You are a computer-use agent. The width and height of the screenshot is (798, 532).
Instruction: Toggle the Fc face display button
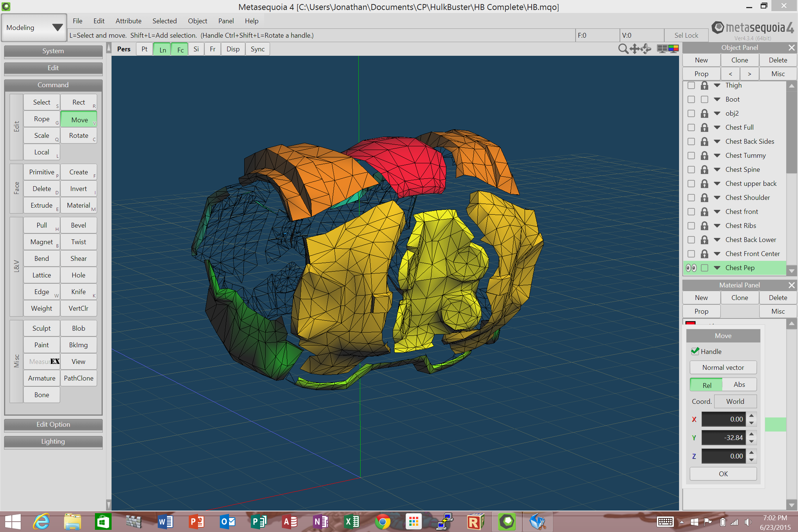click(x=180, y=50)
